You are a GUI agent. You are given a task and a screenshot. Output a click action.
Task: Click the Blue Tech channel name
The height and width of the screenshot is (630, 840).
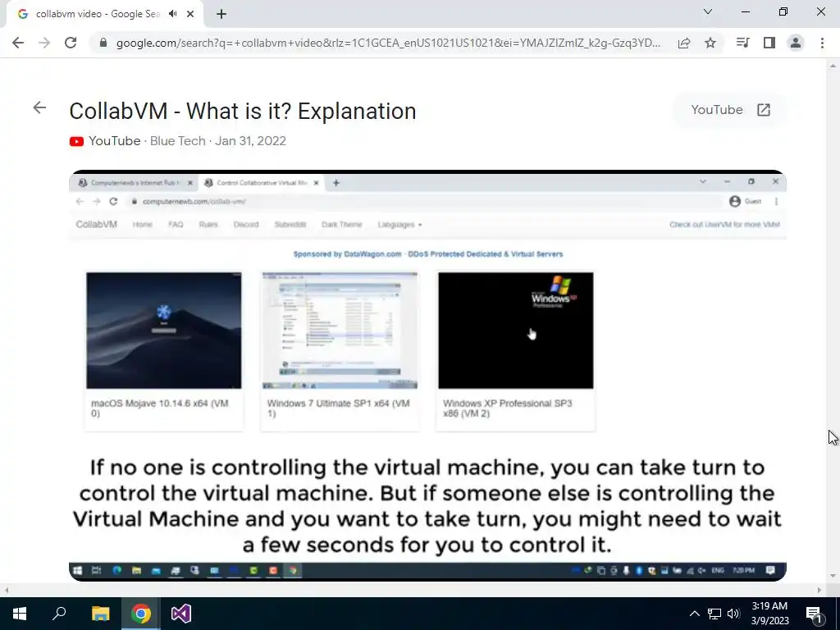click(x=178, y=141)
